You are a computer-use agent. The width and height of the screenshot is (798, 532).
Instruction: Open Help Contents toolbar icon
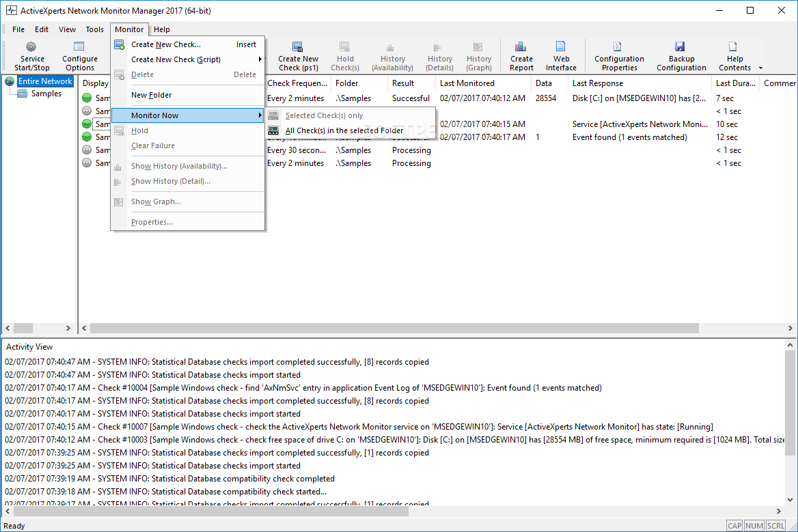click(x=733, y=47)
